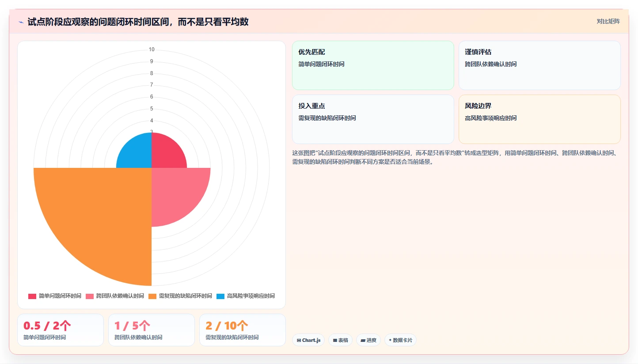Click the "表格" tag chip
This screenshot has width=638, height=364.
coord(340,340)
